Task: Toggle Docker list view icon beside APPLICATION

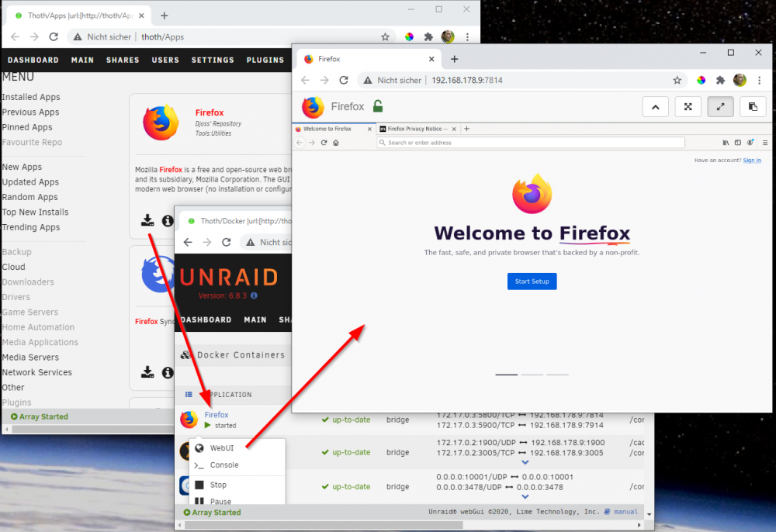Action: pyautogui.click(x=189, y=395)
